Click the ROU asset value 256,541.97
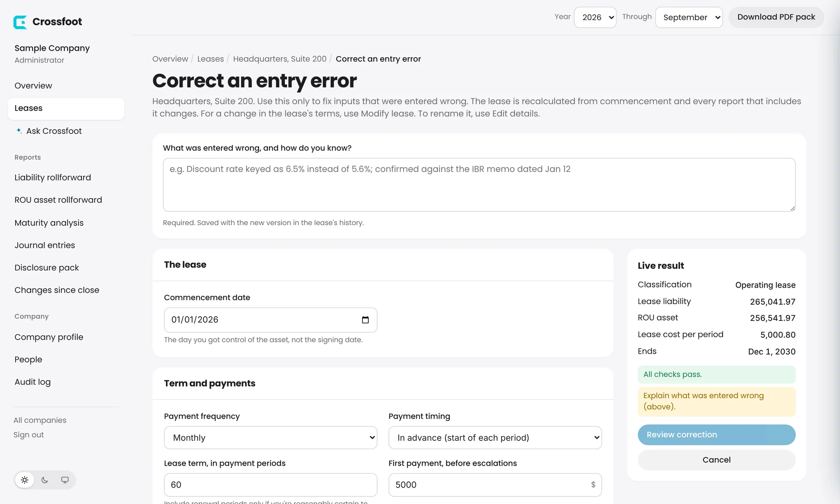Image resolution: width=840 pixels, height=504 pixels. (773, 318)
